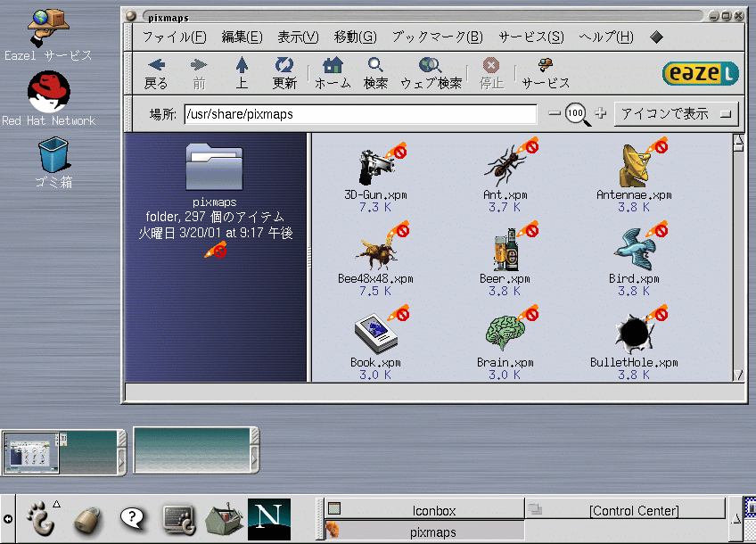Click 7.3 K size under 3D-Gun.xpm

click(375, 208)
